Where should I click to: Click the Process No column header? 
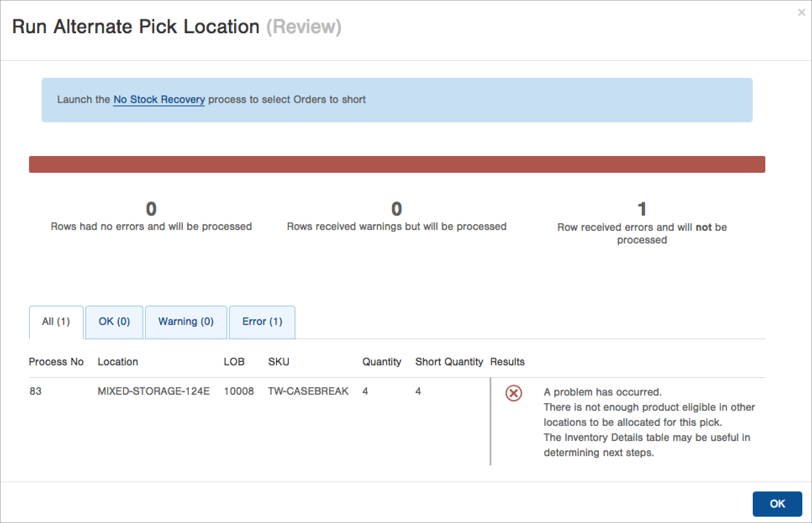click(x=56, y=362)
